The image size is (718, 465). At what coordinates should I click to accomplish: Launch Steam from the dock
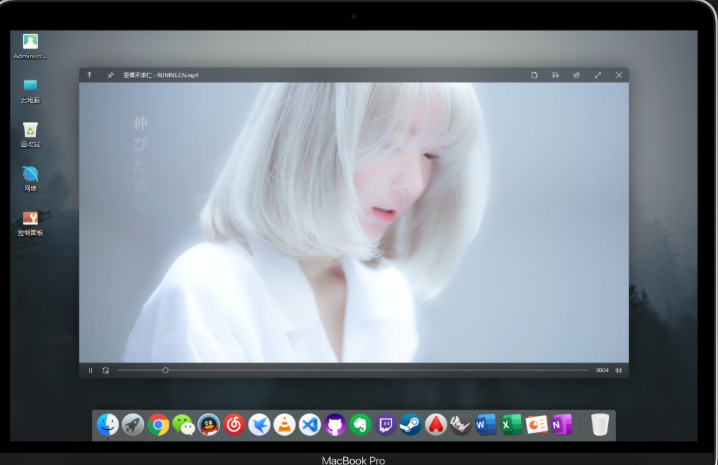[410, 425]
